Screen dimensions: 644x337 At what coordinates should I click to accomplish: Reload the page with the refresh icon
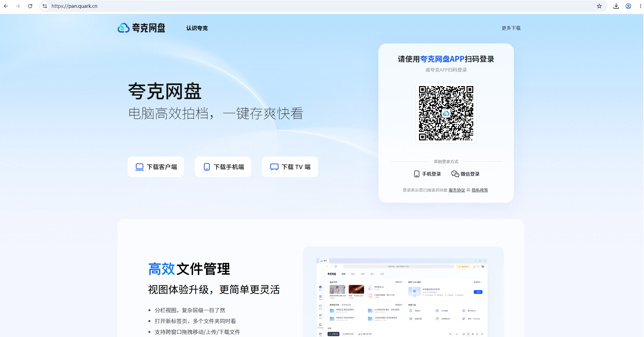click(x=30, y=6)
